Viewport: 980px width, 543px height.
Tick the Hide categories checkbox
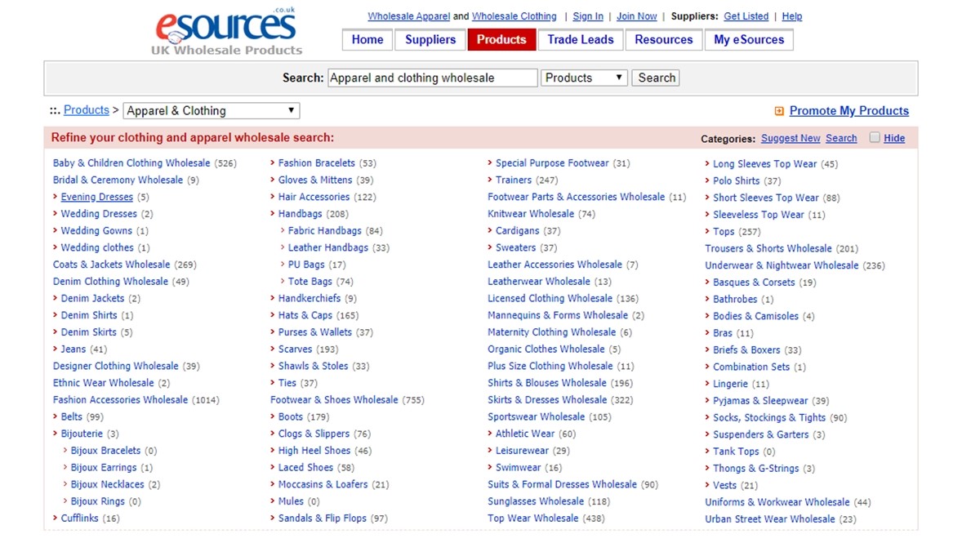click(x=875, y=138)
